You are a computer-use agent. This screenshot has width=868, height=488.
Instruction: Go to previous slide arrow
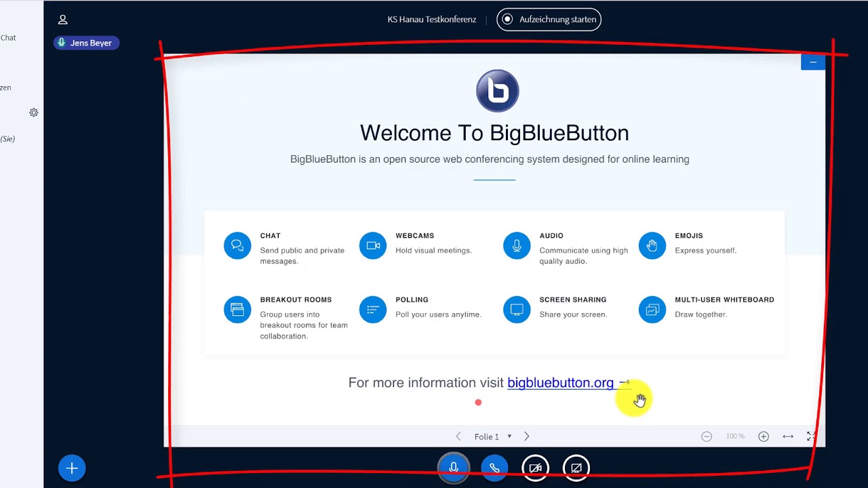click(x=458, y=436)
